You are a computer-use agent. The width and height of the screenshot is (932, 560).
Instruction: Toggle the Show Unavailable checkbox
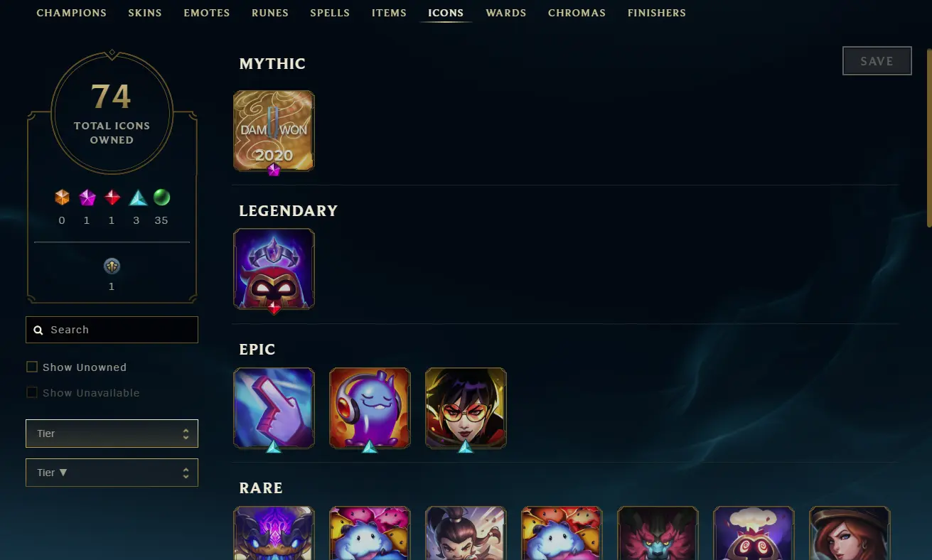pos(32,392)
